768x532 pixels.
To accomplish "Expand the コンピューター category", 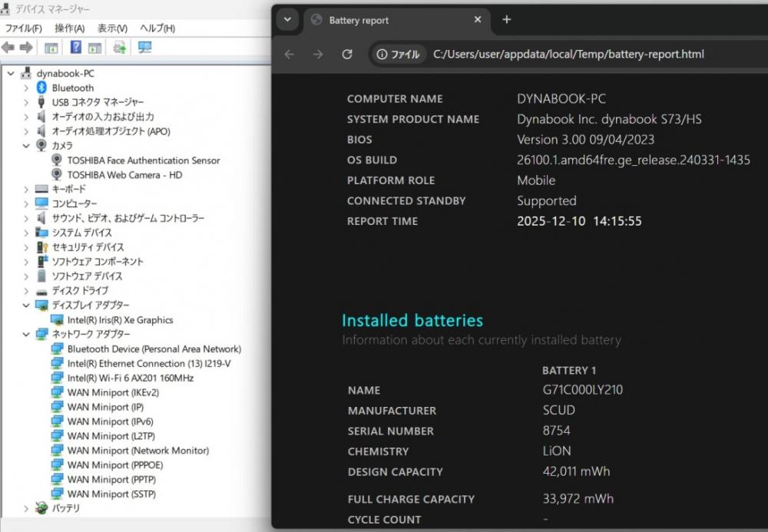I will pos(26,203).
